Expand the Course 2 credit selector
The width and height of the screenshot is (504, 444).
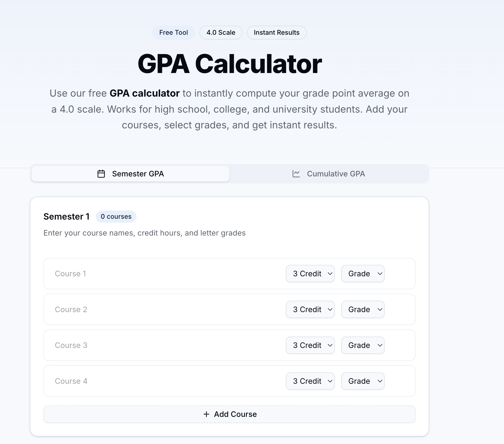click(x=310, y=309)
